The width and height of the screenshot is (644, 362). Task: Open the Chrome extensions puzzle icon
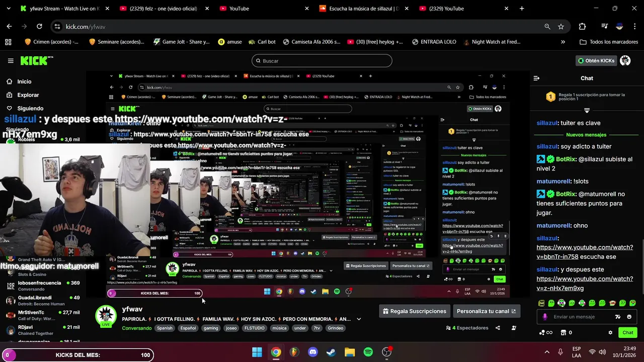(x=582, y=27)
